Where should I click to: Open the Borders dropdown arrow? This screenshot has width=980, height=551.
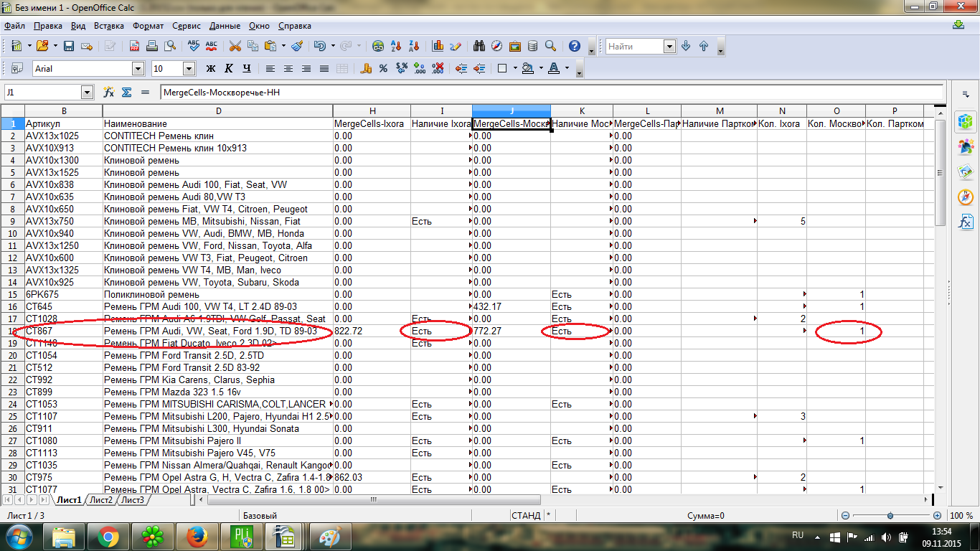point(514,68)
